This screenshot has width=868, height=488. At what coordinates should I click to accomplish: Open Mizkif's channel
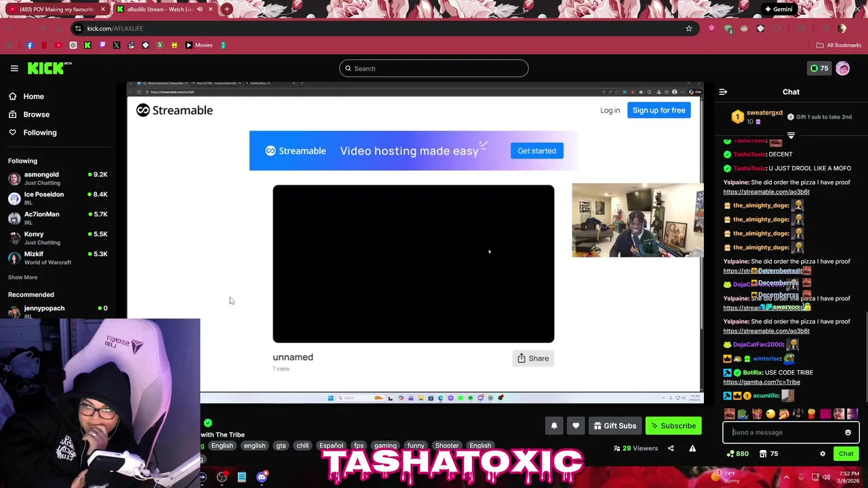coord(58,258)
